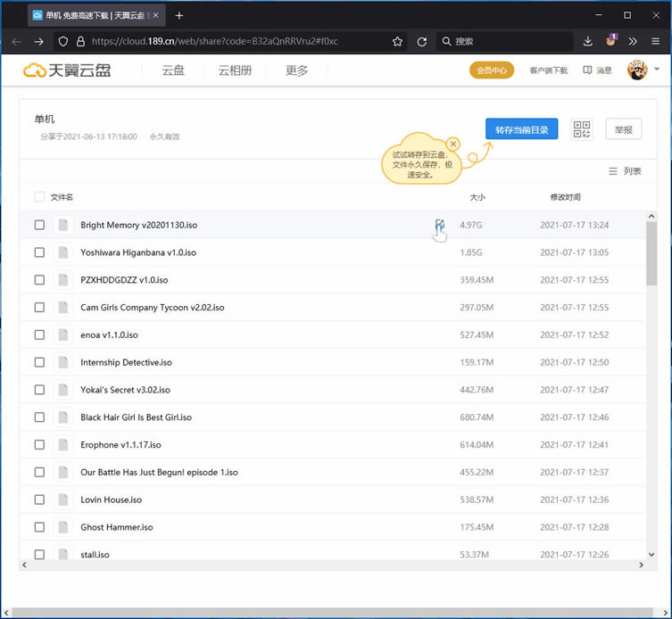The image size is (672, 619).
Task: Sort by the 修改时间 column header
Action: (565, 197)
